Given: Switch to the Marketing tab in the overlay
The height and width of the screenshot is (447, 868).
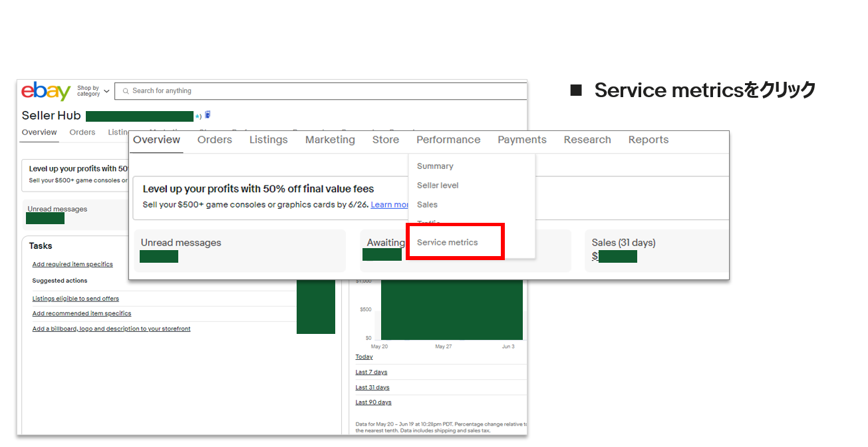Looking at the screenshot, I should tap(330, 140).
